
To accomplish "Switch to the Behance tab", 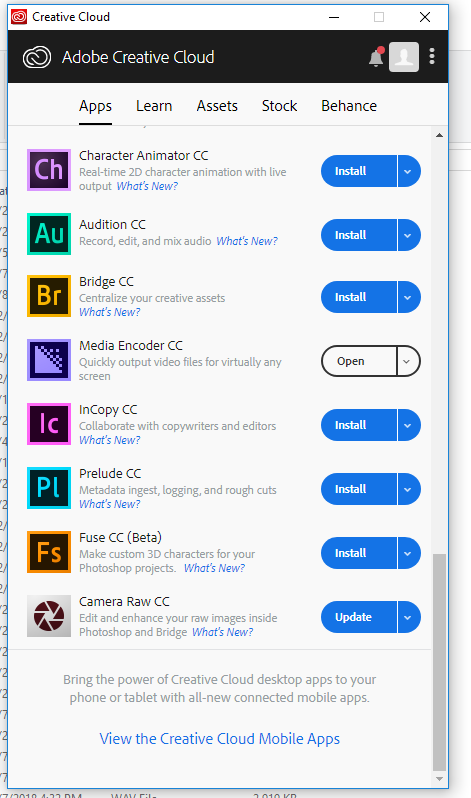I will click(349, 106).
